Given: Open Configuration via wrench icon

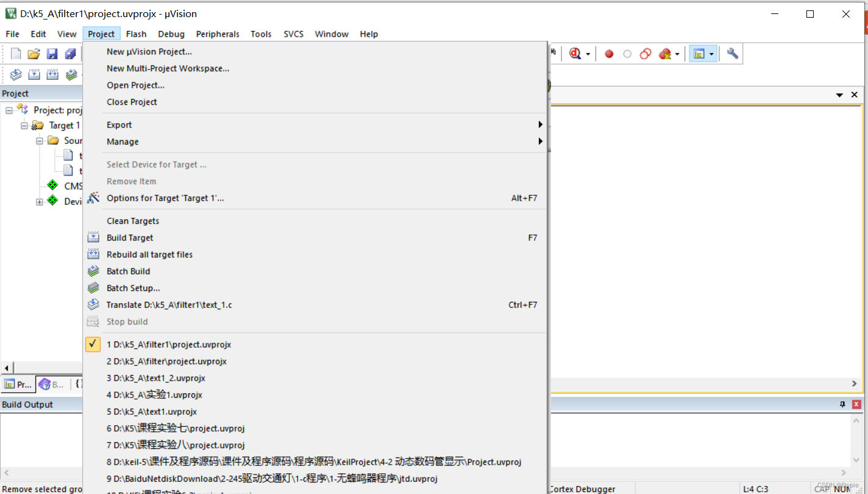Looking at the screenshot, I should [733, 54].
